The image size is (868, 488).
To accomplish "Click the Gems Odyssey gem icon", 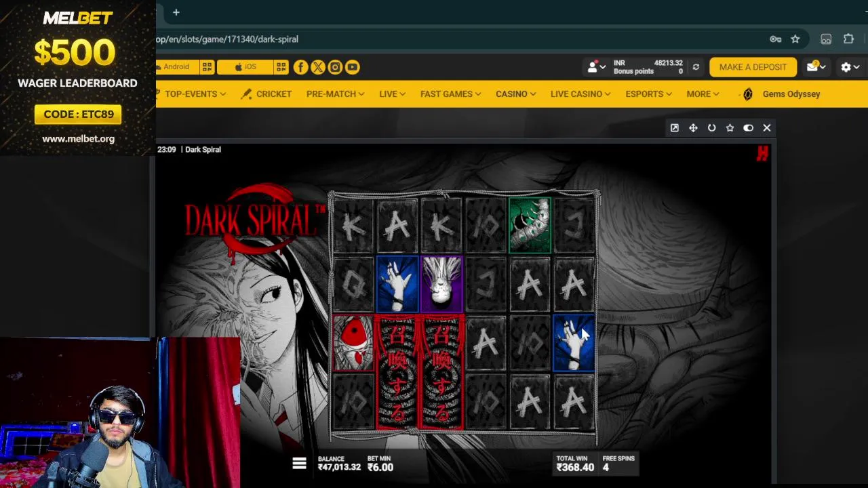I will tap(747, 94).
